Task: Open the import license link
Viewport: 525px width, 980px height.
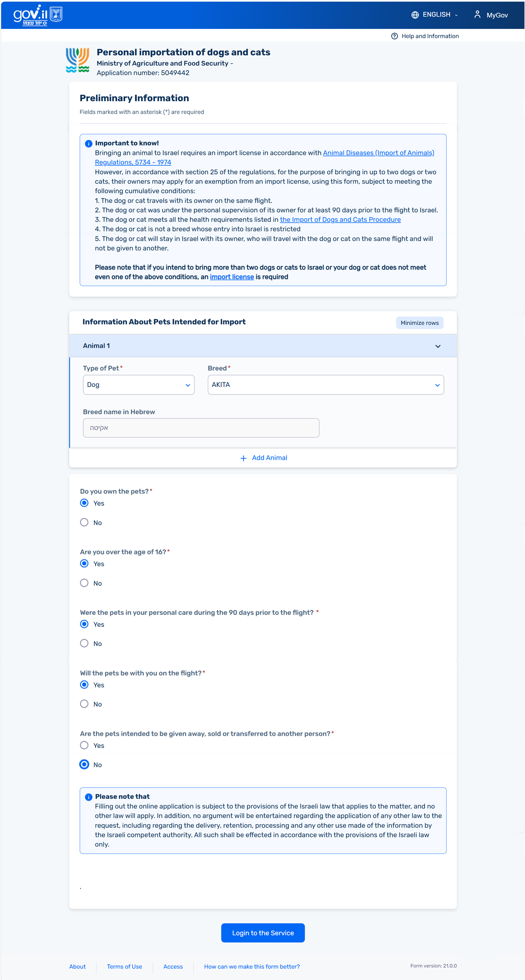Action: [232, 277]
